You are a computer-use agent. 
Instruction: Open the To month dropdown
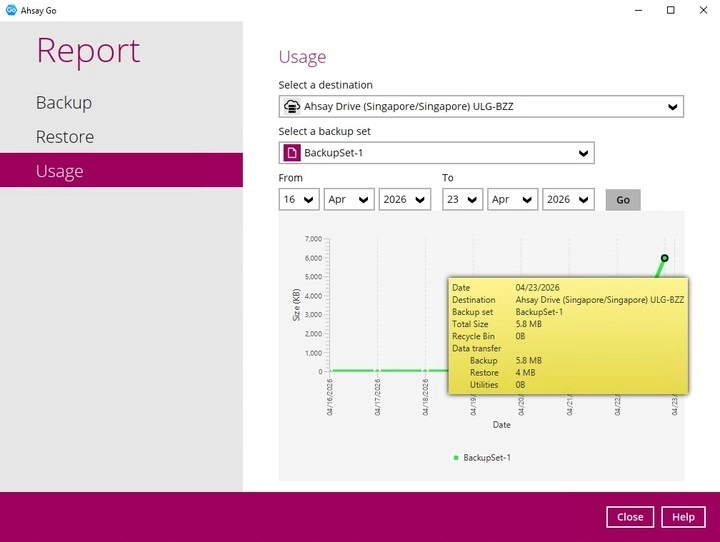pyautogui.click(x=512, y=199)
